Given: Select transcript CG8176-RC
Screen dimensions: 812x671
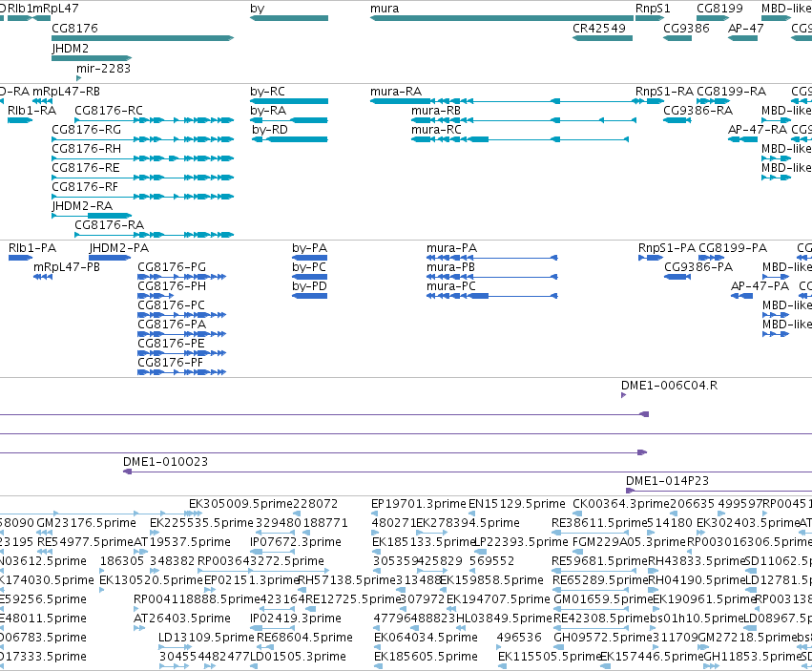Looking at the screenshot, I should coord(109,111).
